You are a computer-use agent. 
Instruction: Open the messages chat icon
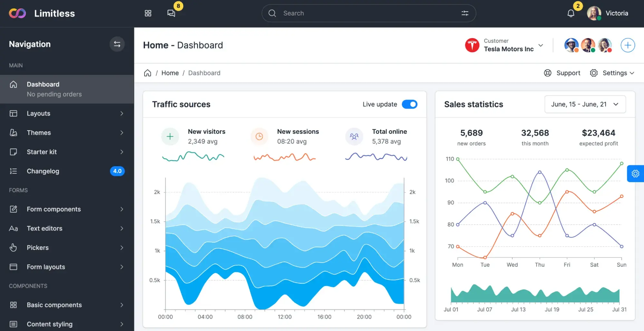pos(171,13)
